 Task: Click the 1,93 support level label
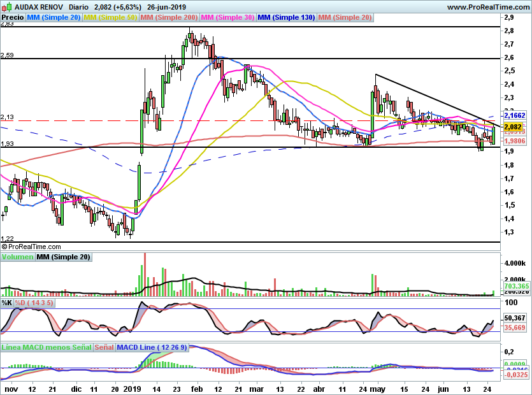coord(7,144)
